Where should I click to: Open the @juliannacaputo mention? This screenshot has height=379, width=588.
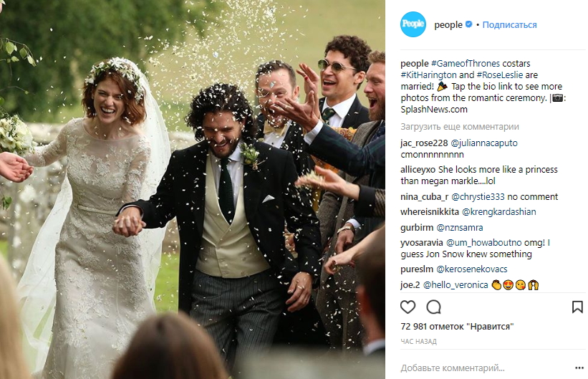pyautogui.click(x=483, y=143)
